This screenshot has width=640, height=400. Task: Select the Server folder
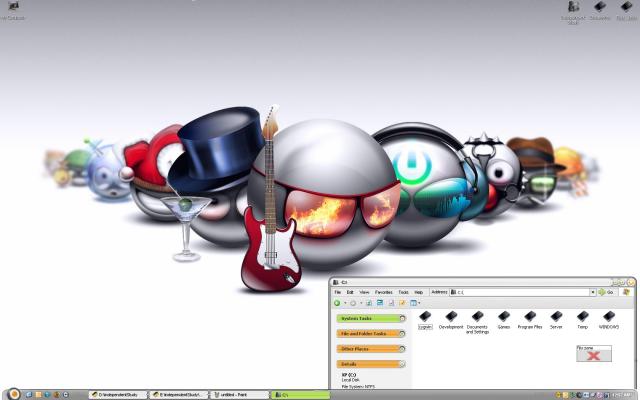click(556, 320)
